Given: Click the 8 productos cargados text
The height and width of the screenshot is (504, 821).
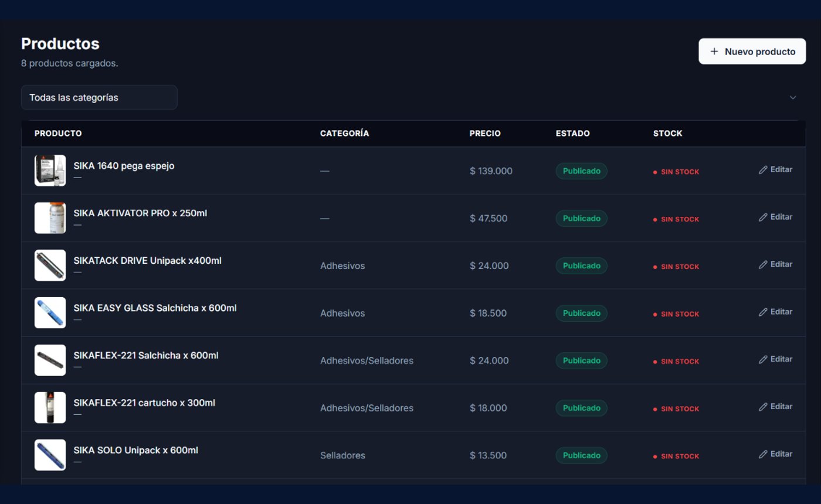Looking at the screenshot, I should 70,63.
